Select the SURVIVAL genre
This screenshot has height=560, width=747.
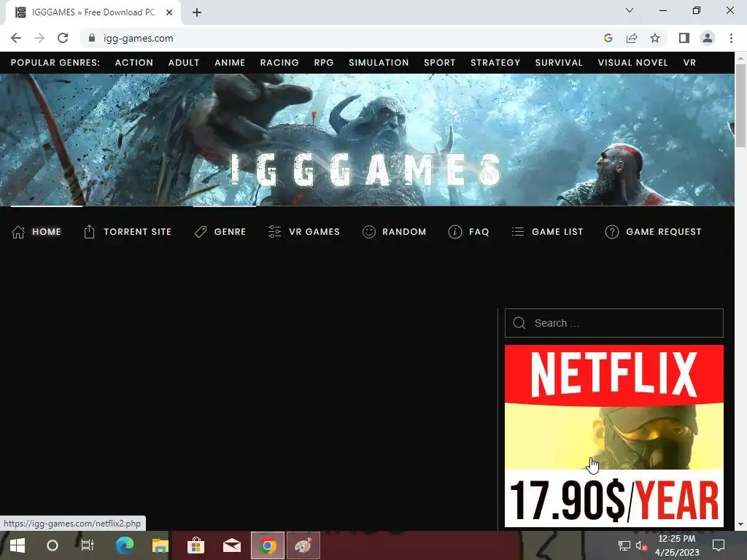click(x=559, y=63)
